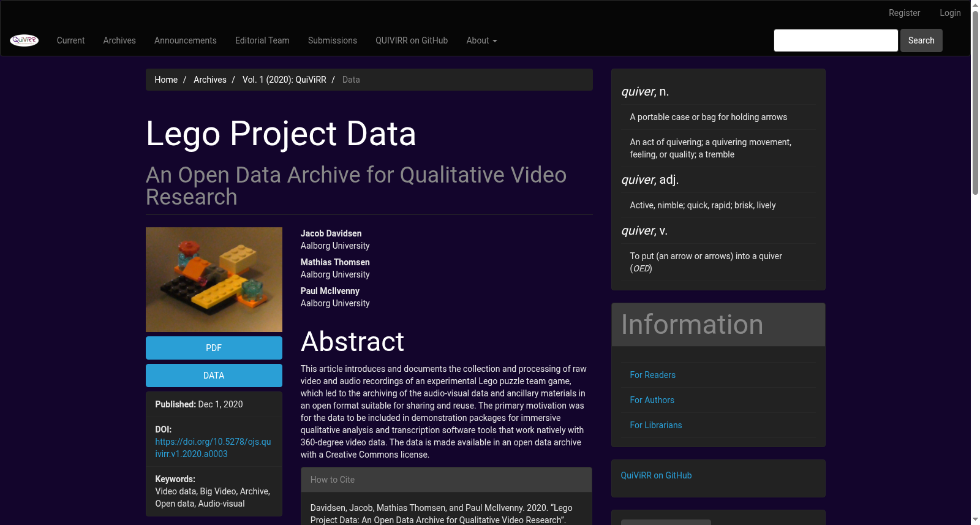Click the 'Video data, Big Video' keywords text
Image resolution: width=980 pixels, height=525 pixels.
(x=213, y=497)
